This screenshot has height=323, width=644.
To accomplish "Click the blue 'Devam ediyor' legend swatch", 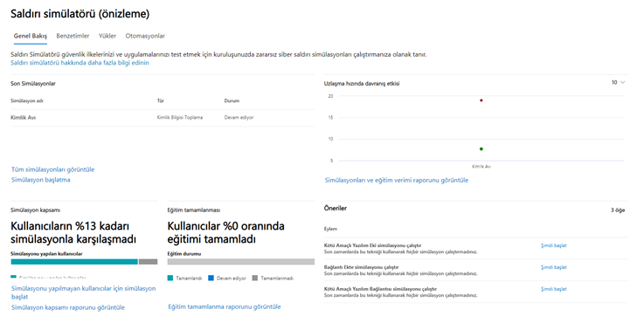I will (211, 278).
